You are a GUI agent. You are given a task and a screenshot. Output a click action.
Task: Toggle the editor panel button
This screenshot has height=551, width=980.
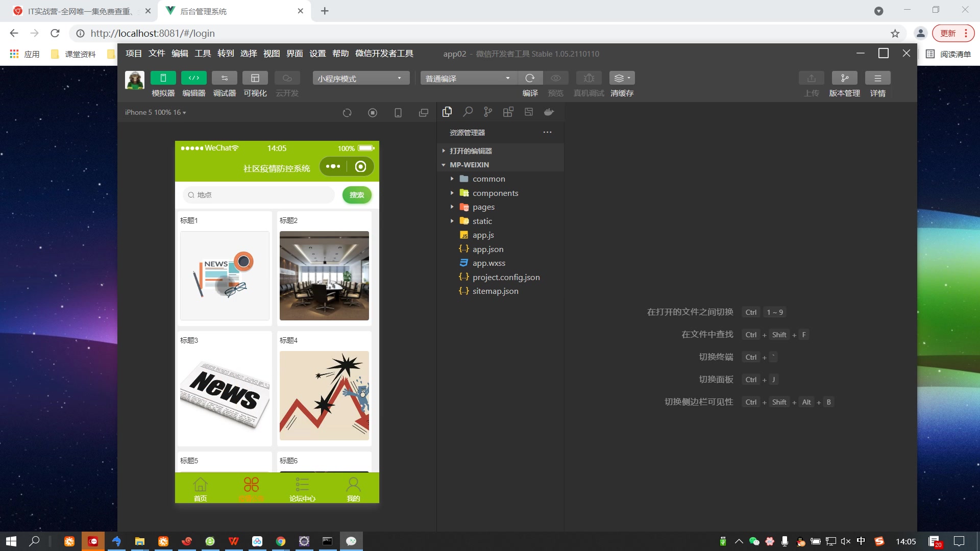(193, 78)
